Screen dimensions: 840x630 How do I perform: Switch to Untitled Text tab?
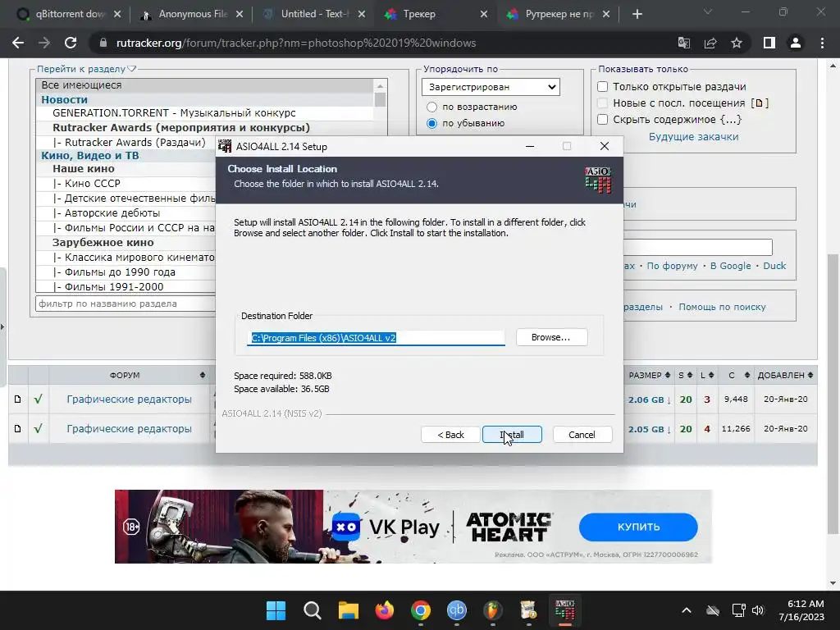(314, 14)
